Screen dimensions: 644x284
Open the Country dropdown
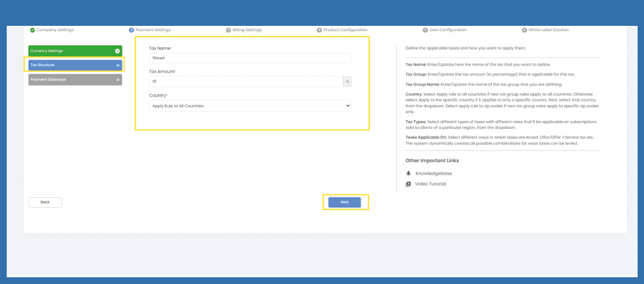250,106
